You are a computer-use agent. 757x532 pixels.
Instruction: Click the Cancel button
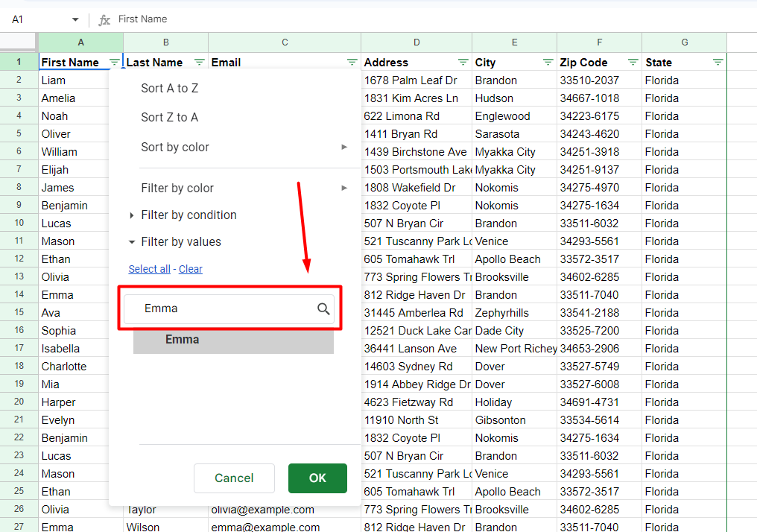(234, 478)
